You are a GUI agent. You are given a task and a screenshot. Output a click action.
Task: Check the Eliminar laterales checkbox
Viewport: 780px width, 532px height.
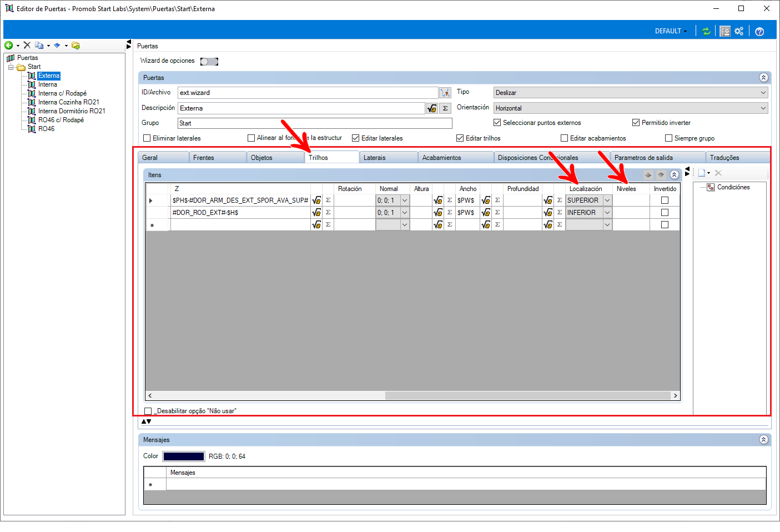[147, 138]
